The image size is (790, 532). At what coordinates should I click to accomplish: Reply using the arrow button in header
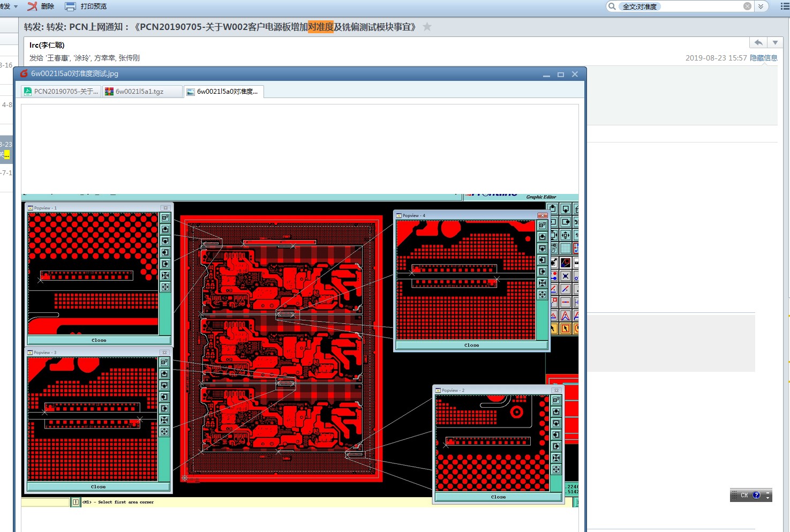[x=758, y=42]
